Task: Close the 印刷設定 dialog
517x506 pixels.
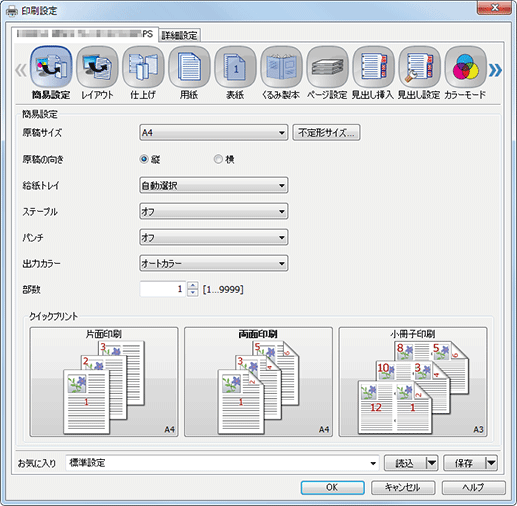Action: [x=495, y=8]
